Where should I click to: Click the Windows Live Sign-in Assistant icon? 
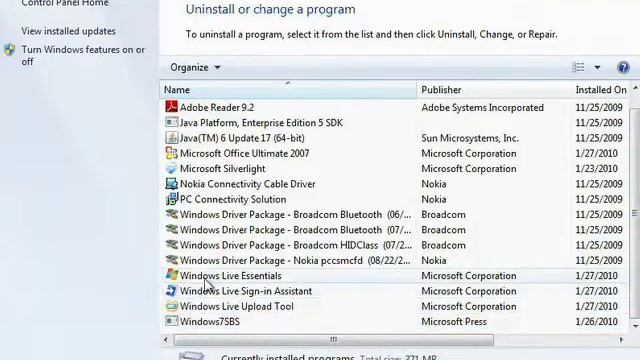tap(171, 291)
